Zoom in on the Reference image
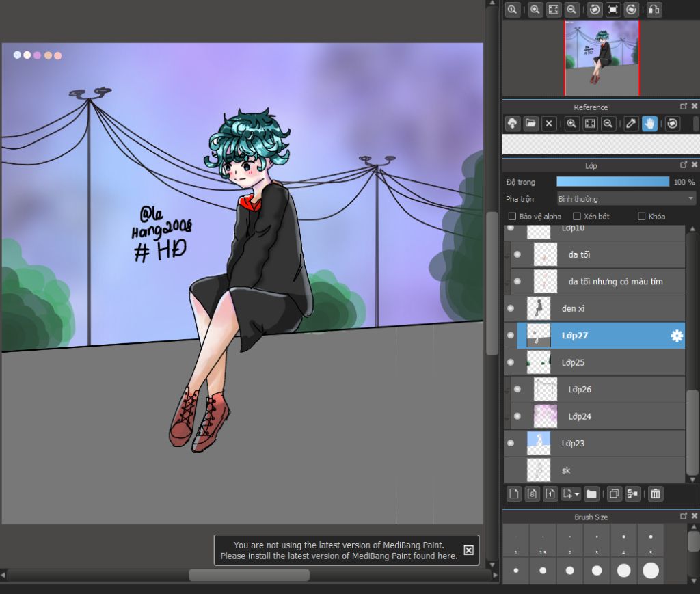This screenshot has width=700, height=594. coord(571,124)
